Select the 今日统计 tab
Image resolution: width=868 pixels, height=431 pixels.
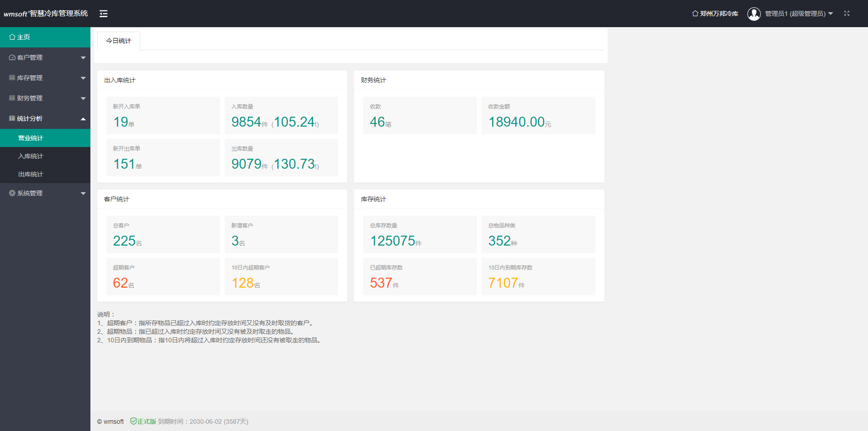tap(118, 41)
